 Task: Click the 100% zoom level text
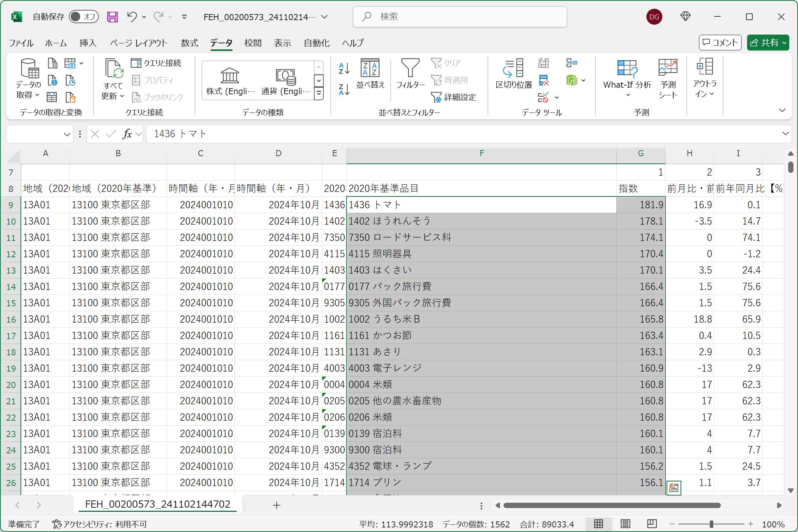coord(773,524)
